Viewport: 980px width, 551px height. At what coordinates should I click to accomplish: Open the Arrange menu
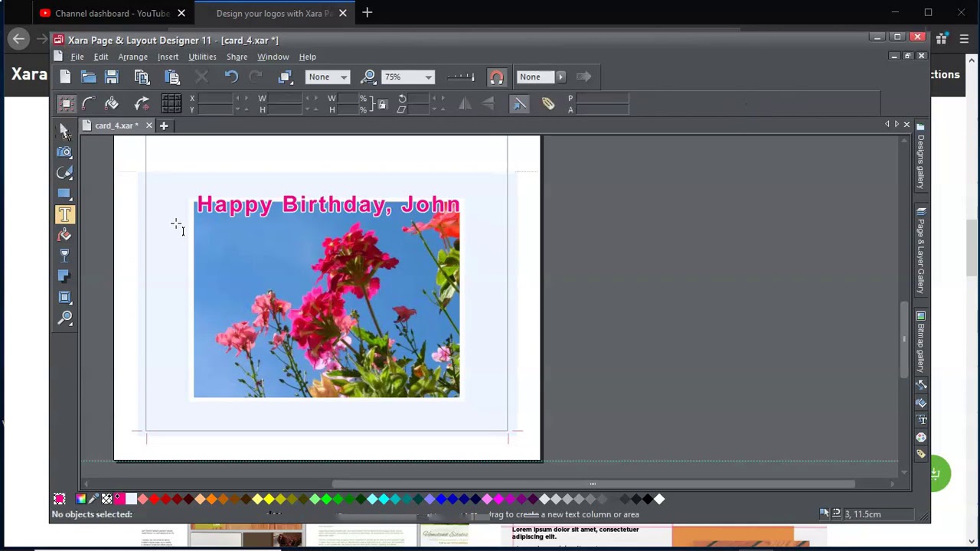pyautogui.click(x=132, y=57)
